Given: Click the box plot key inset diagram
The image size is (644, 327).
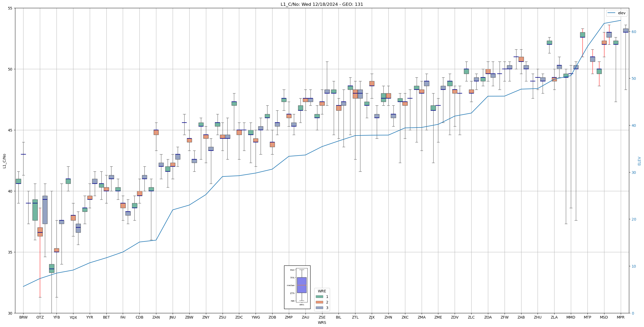Looking at the screenshot, I should (297, 287).
